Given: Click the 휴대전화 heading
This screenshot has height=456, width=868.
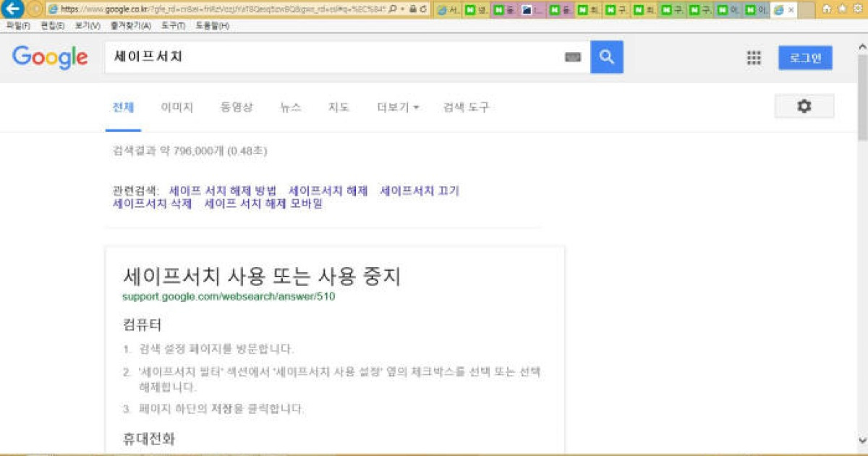Looking at the screenshot, I should click(x=149, y=439).
